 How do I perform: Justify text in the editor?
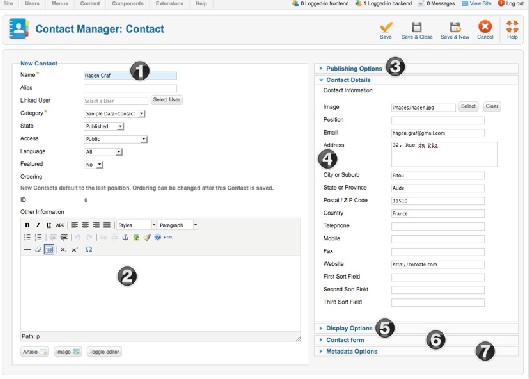[x=107, y=225]
